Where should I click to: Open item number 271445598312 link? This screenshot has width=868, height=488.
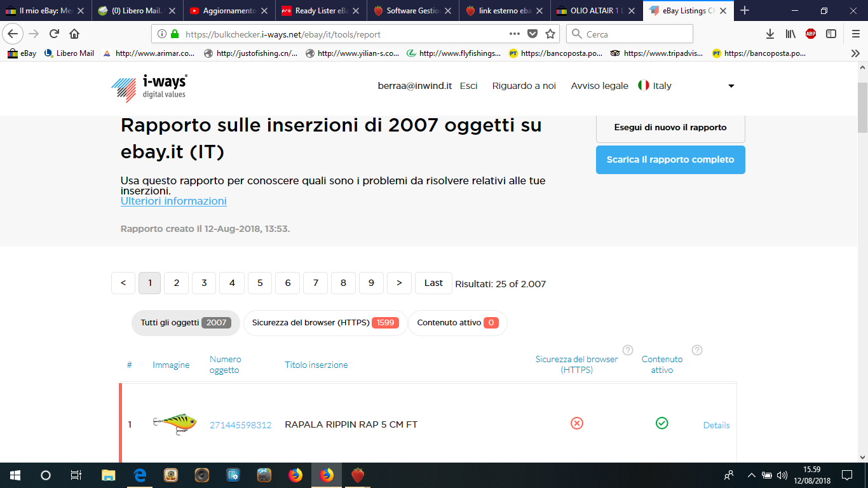click(x=241, y=425)
